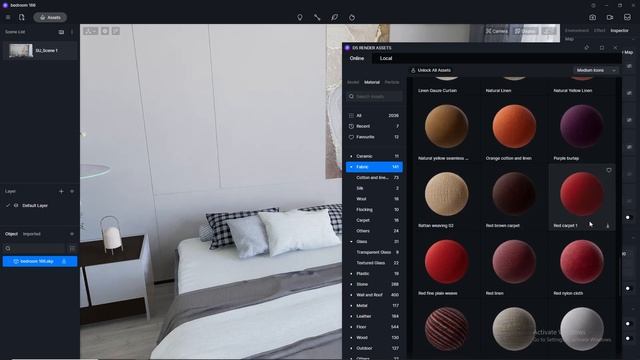Pick the Purple burlap material
The image size is (640, 360).
click(582, 126)
